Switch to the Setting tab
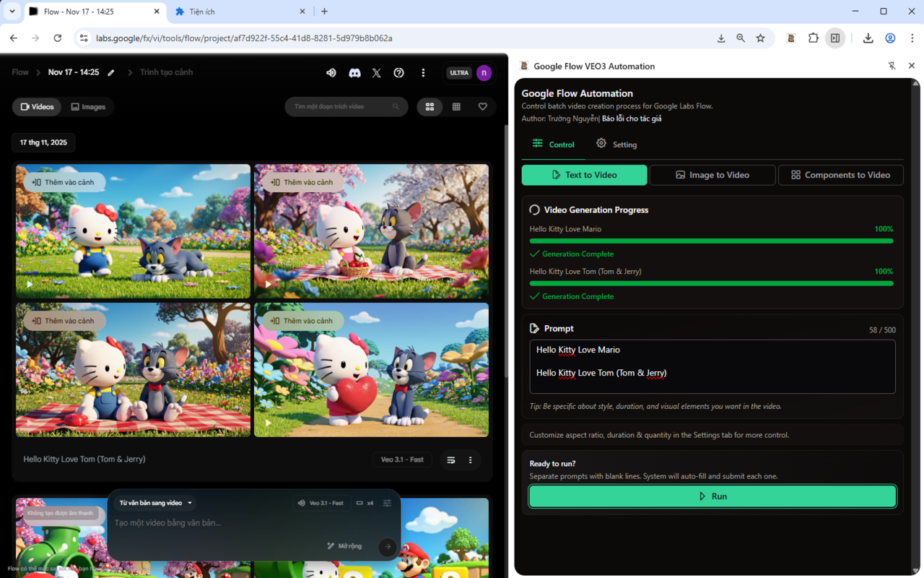 [x=616, y=144]
